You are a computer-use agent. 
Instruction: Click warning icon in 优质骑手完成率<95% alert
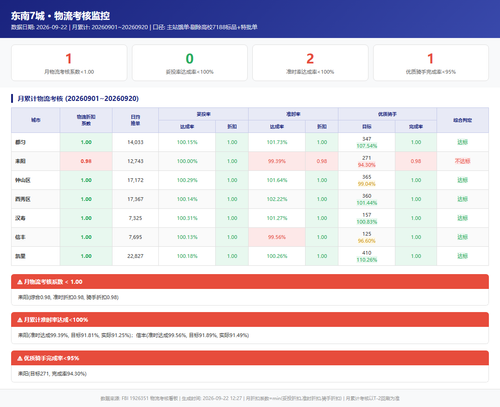coord(20,358)
